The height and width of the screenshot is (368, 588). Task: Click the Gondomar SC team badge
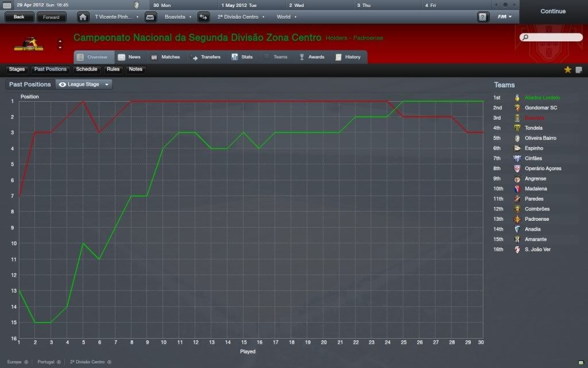517,108
